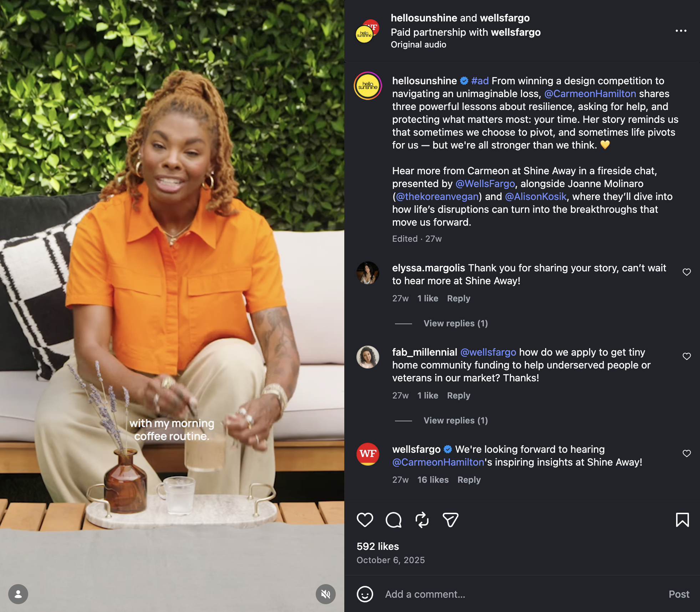Open hellosunshine profile avatar in caption
This screenshot has width=700, height=612.
(367, 86)
